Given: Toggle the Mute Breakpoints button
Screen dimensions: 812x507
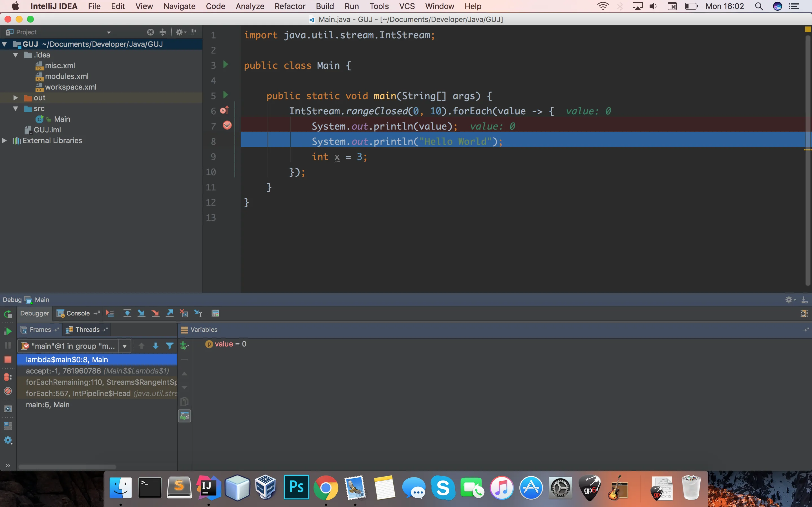Looking at the screenshot, I should point(8,391).
